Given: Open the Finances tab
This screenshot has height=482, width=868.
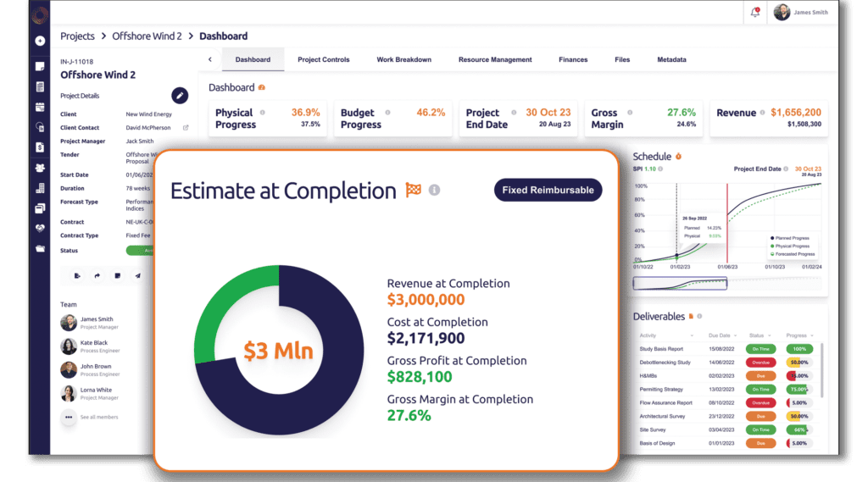Looking at the screenshot, I should click(573, 60).
